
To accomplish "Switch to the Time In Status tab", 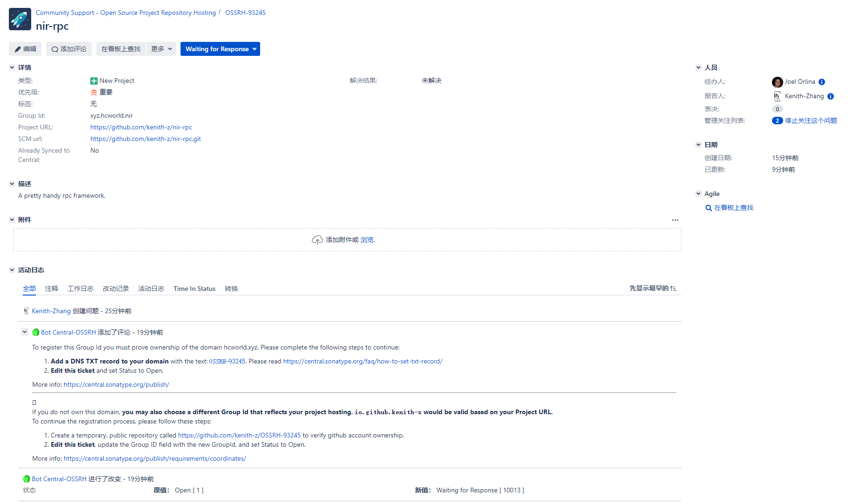I will [195, 289].
